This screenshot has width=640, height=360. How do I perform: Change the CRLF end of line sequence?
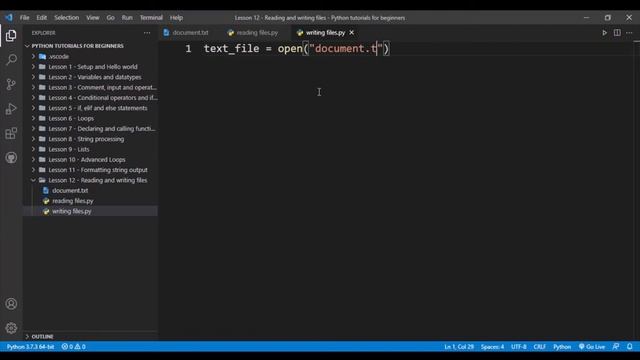[539, 347]
